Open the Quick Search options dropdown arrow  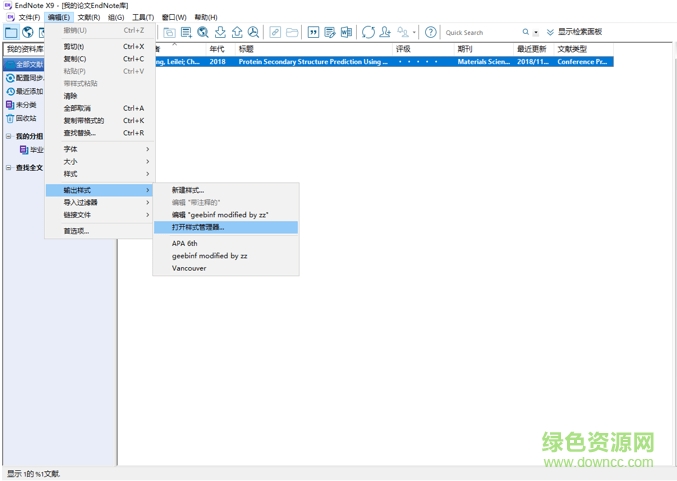point(535,33)
